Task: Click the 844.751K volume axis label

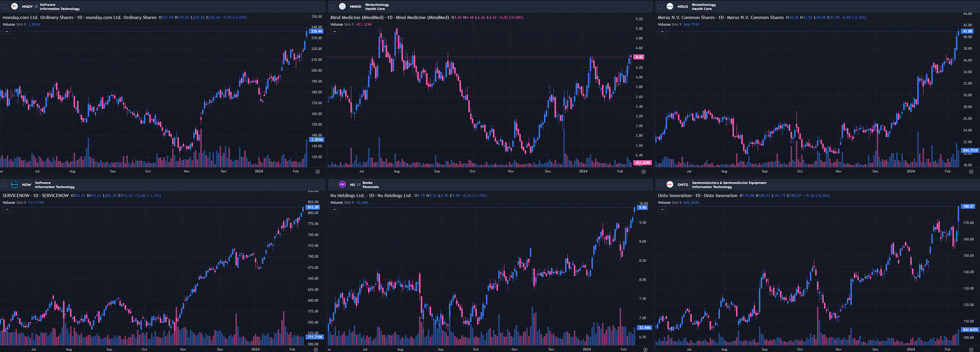Action: click(970, 151)
